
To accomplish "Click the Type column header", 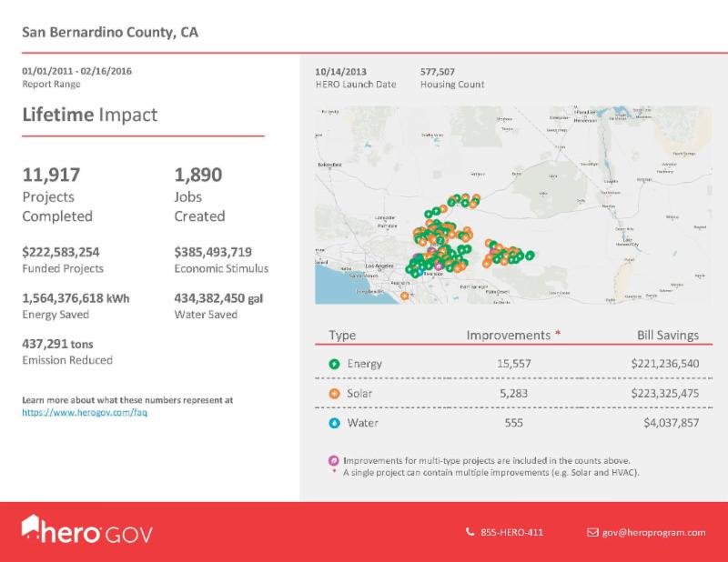I will (x=342, y=335).
